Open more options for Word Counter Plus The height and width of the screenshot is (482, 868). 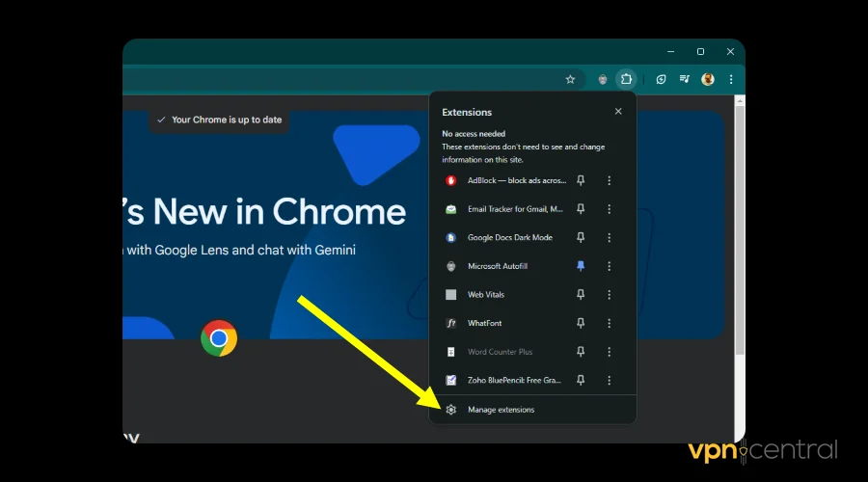click(609, 352)
